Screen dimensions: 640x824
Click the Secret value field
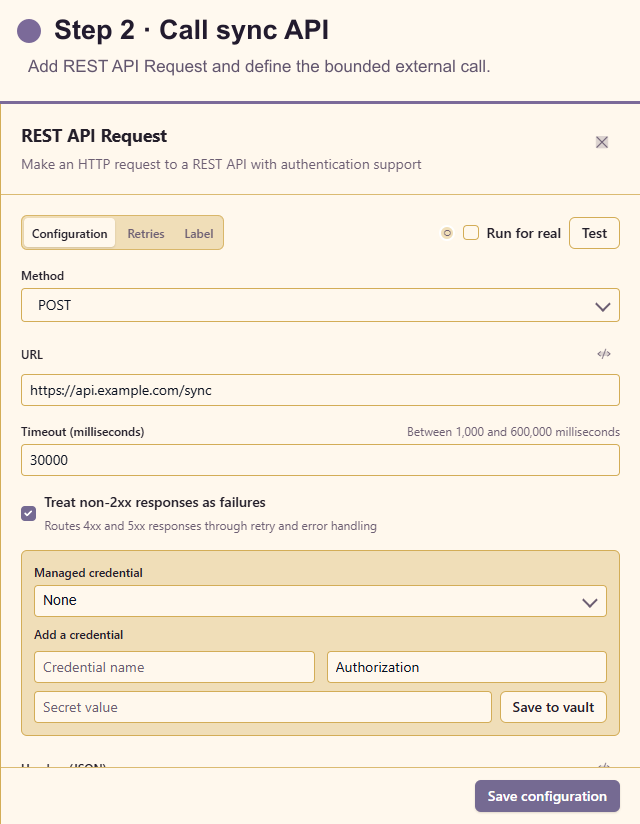[x=263, y=707]
